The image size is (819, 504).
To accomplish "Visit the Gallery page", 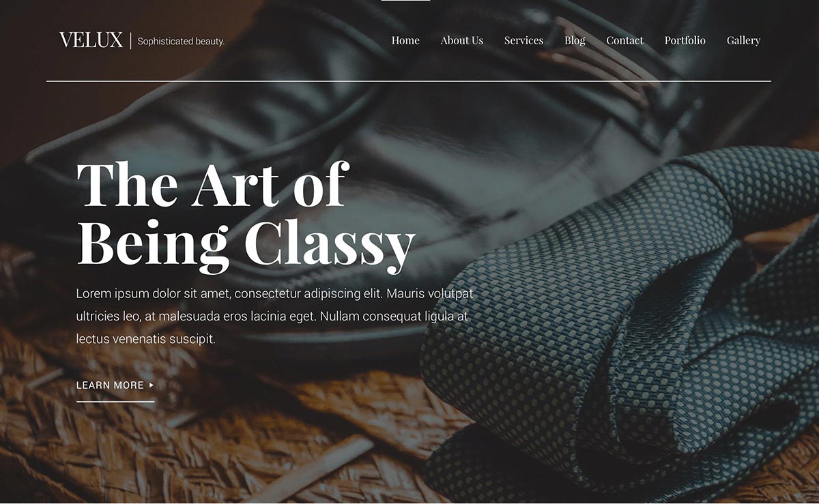I will [x=743, y=40].
